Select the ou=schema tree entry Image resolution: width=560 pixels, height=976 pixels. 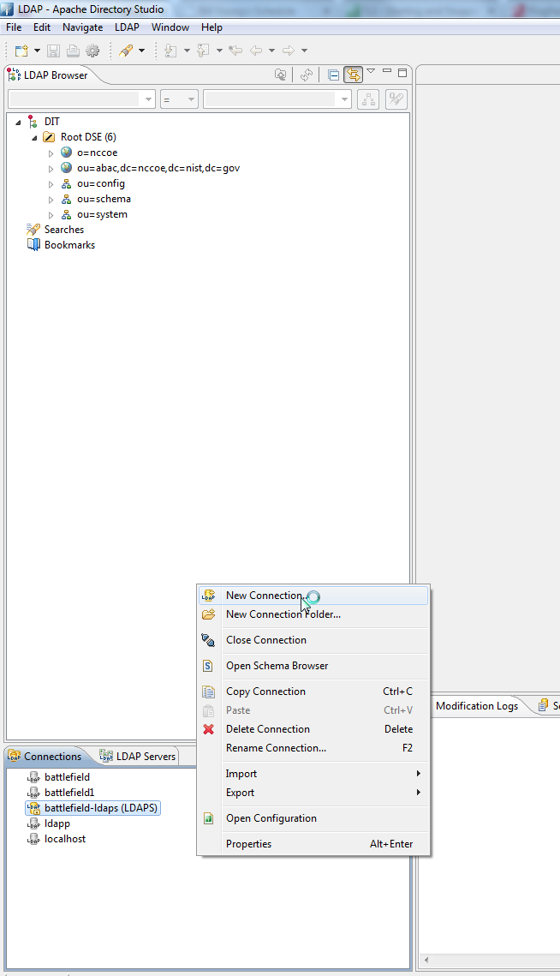[104, 199]
